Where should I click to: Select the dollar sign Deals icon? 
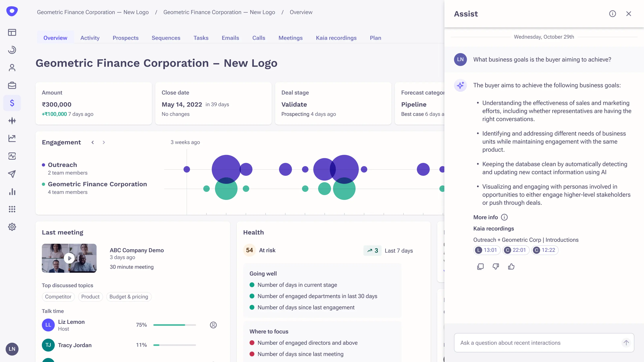pyautogui.click(x=12, y=103)
